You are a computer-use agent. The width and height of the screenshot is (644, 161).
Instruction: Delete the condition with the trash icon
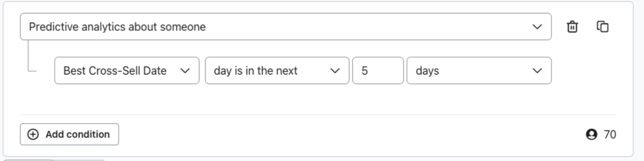point(572,27)
